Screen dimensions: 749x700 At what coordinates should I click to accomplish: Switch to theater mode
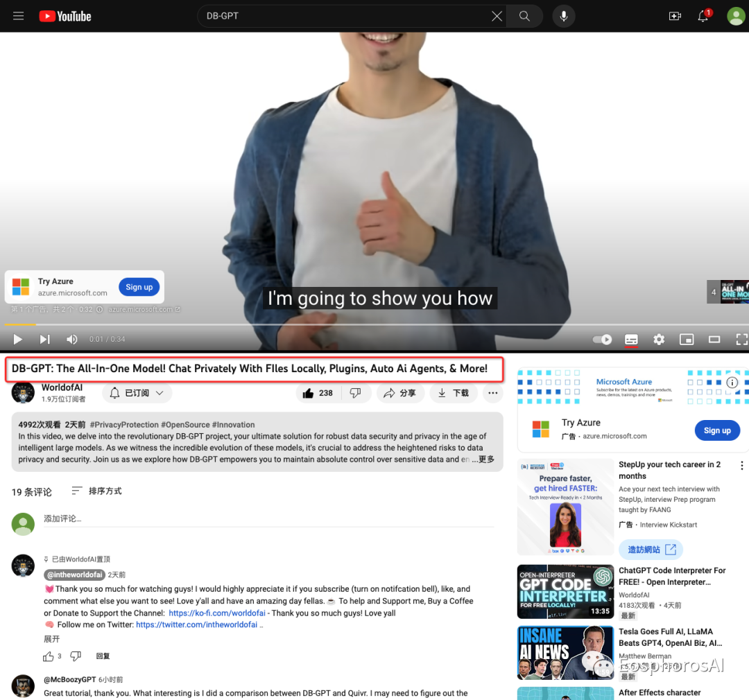(714, 339)
